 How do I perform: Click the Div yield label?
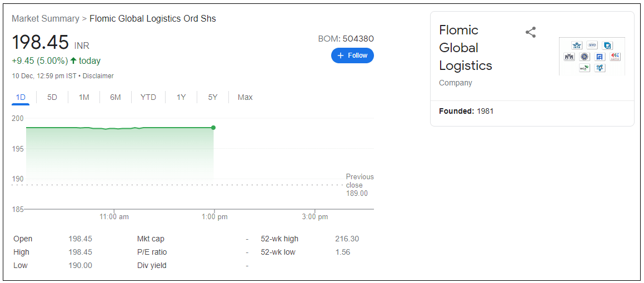click(152, 265)
